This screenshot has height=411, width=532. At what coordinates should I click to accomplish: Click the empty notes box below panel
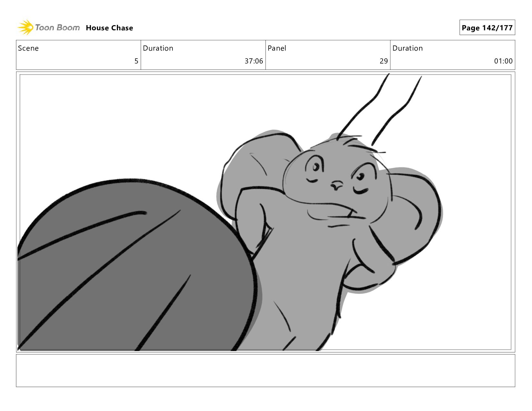click(265, 371)
